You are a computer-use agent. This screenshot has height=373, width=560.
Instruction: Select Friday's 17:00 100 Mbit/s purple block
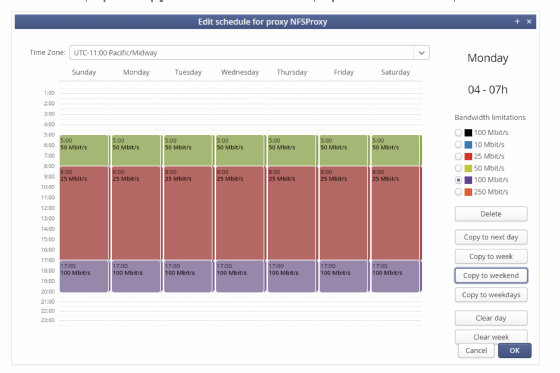click(x=344, y=276)
